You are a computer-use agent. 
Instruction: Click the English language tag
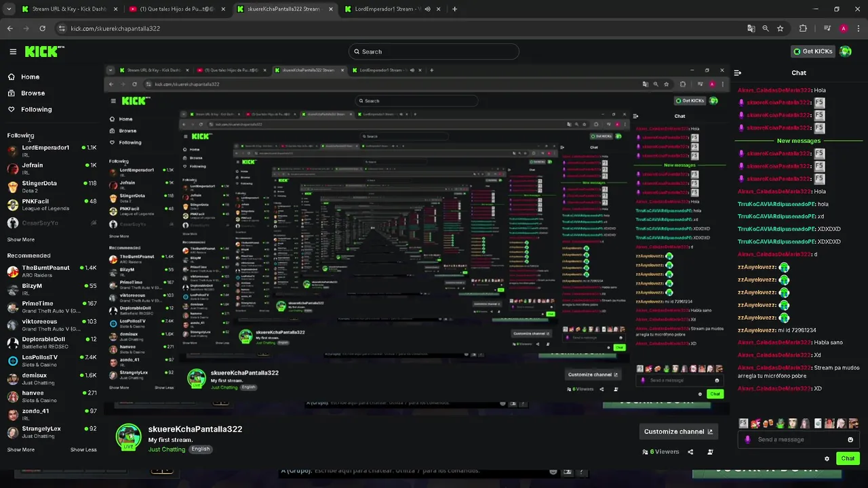[x=200, y=449]
